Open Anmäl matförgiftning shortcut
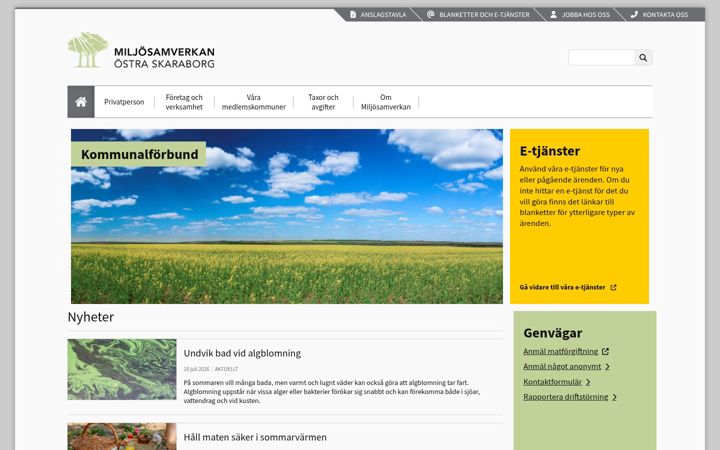 click(x=560, y=351)
